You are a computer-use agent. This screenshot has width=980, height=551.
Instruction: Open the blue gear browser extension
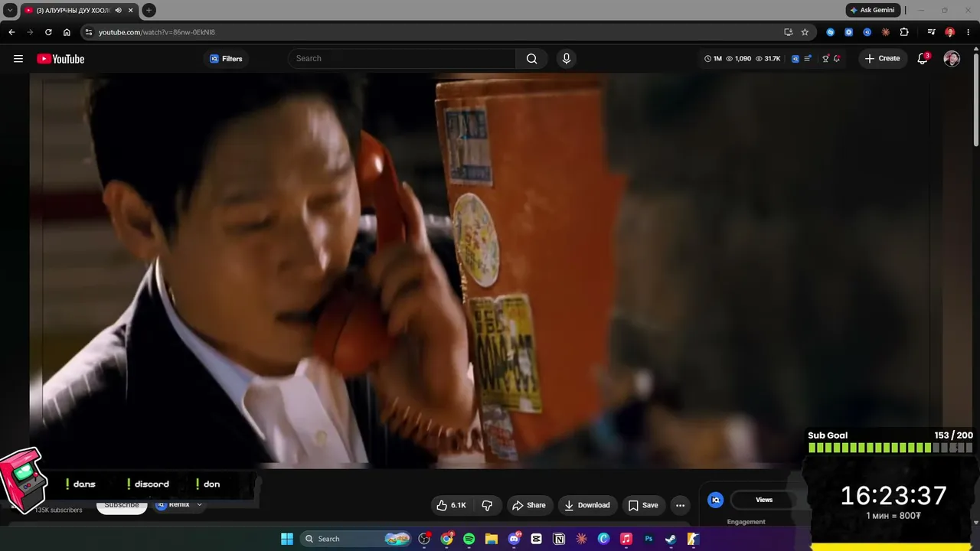click(x=849, y=32)
